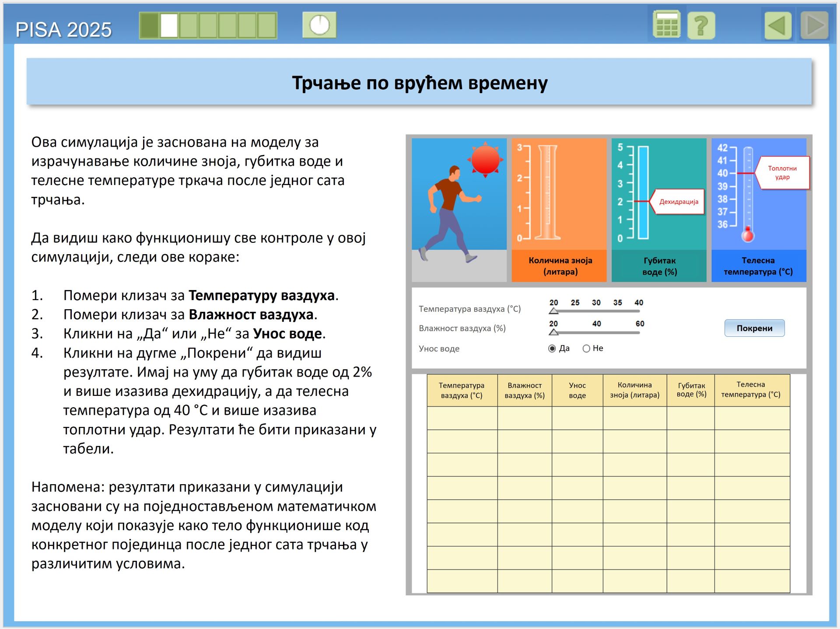840x629 pixels.
Task: Click the Топлотни удар marker label
Action: 782,173
